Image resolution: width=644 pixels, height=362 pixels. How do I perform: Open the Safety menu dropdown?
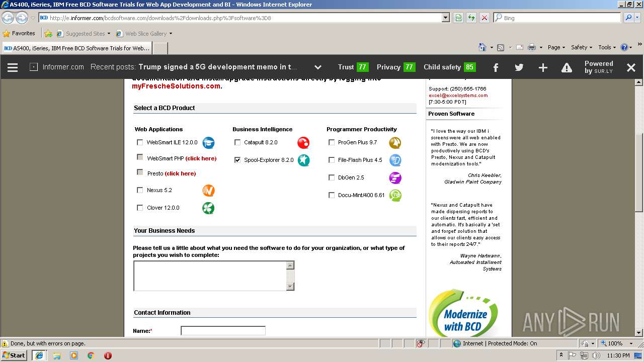582,47
